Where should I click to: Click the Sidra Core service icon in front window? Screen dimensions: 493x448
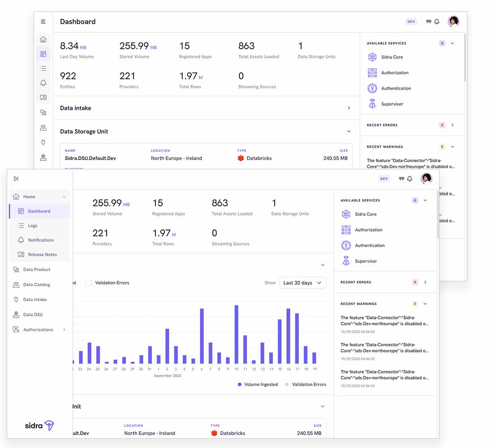(x=346, y=214)
